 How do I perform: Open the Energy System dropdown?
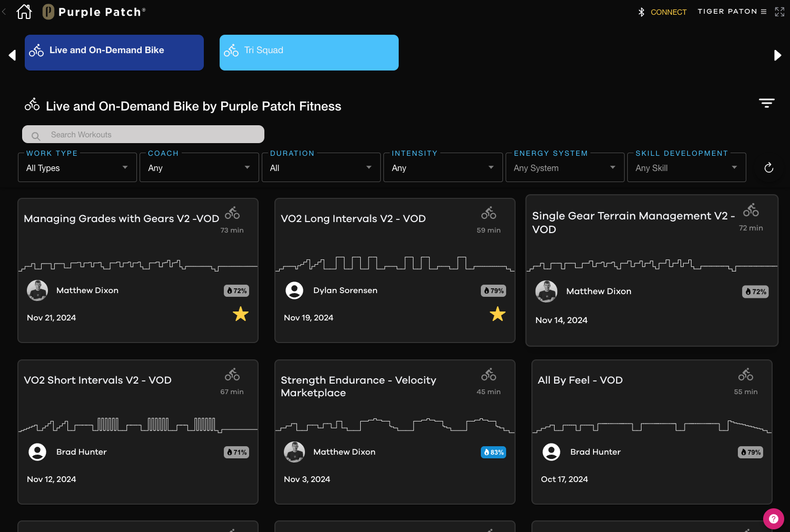(x=565, y=168)
